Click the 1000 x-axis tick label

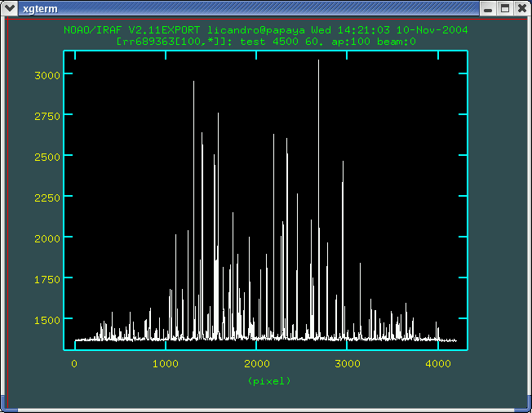click(166, 364)
